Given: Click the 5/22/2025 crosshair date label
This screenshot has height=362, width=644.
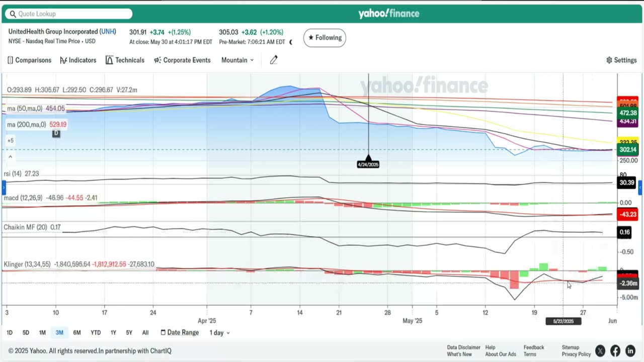Looking at the screenshot, I should coord(563,321).
